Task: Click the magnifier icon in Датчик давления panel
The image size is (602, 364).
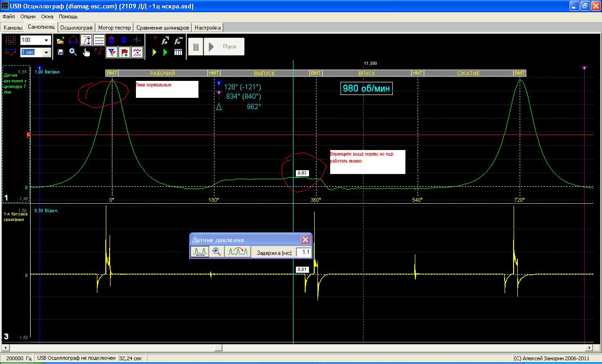Action: point(217,252)
